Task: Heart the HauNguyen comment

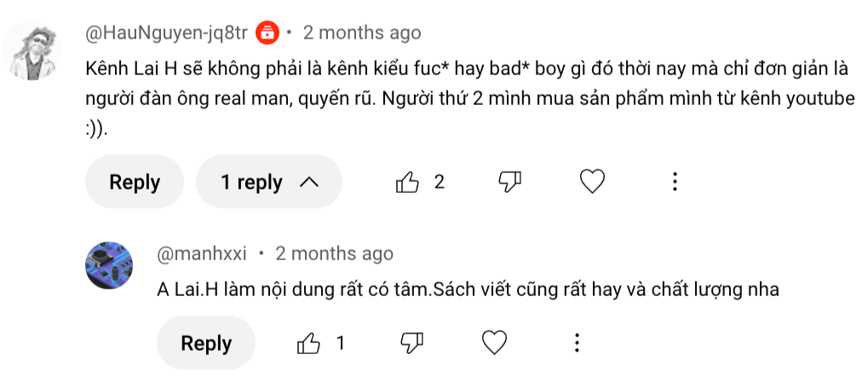Action: 592,182
